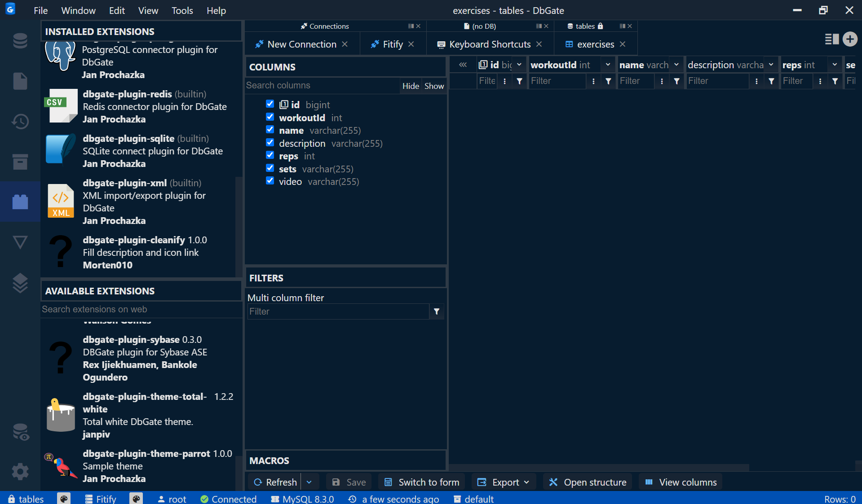Click Switch to form button

(x=422, y=482)
